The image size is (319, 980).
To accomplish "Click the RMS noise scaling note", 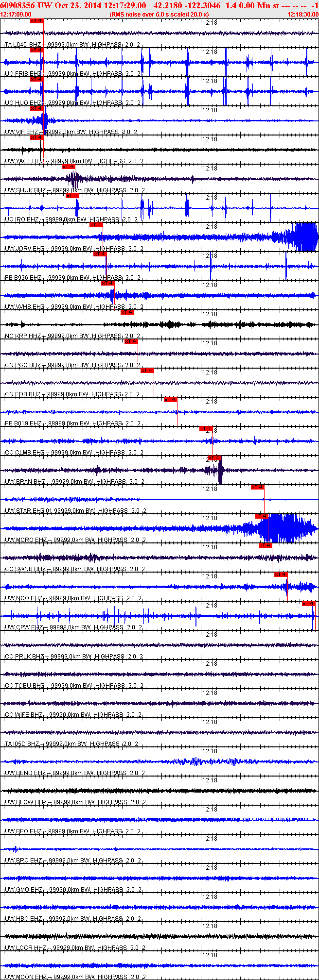I will click(x=159, y=15).
